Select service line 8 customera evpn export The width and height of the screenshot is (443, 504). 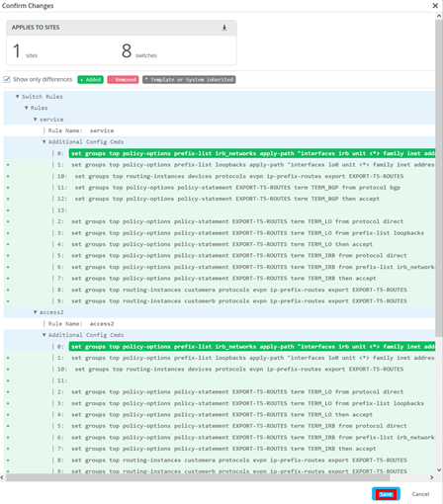pos(239,290)
